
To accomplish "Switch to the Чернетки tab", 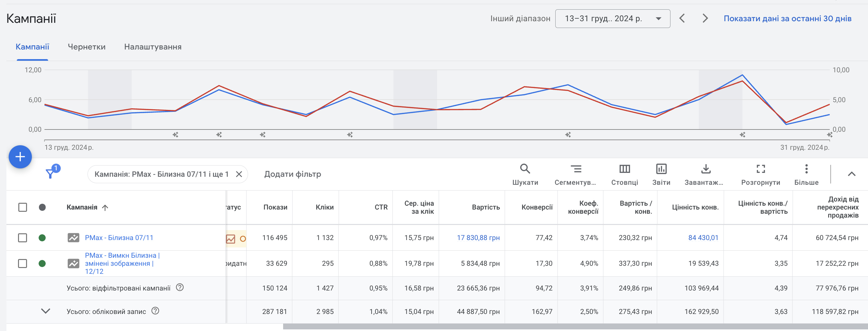I will point(87,47).
